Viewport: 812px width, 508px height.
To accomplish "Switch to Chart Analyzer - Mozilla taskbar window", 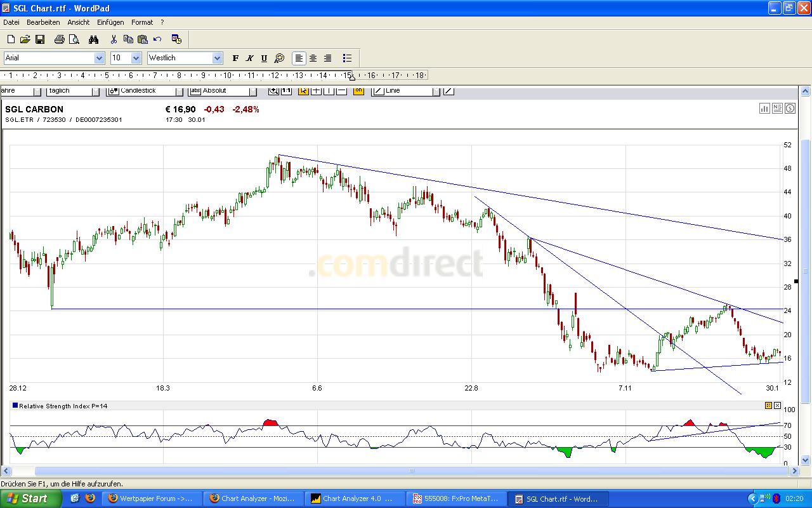I will [253, 498].
